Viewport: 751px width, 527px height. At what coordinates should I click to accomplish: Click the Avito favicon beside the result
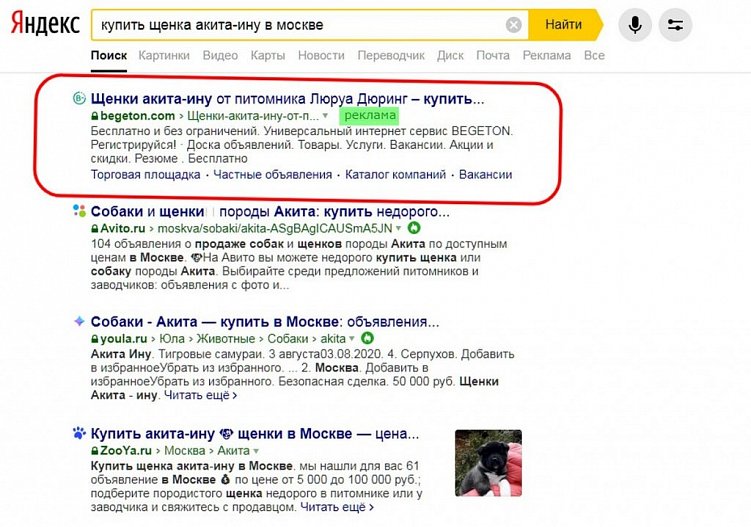pyautogui.click(x=79, y=210)
